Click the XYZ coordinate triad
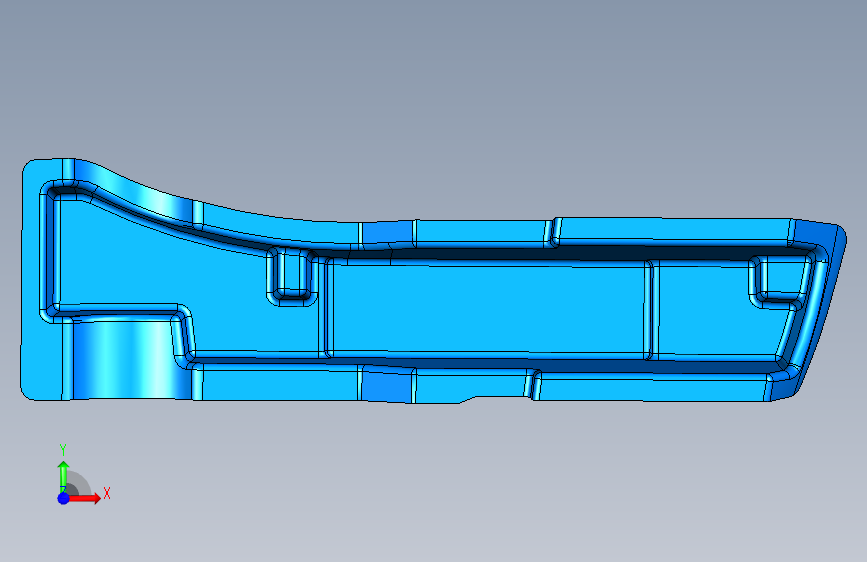867x562 pixels. 83,475
